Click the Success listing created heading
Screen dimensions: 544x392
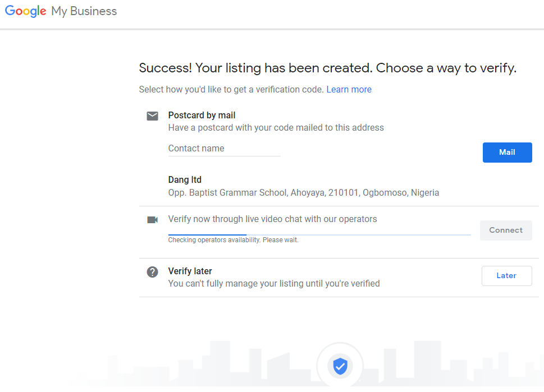tap(327, 68)
